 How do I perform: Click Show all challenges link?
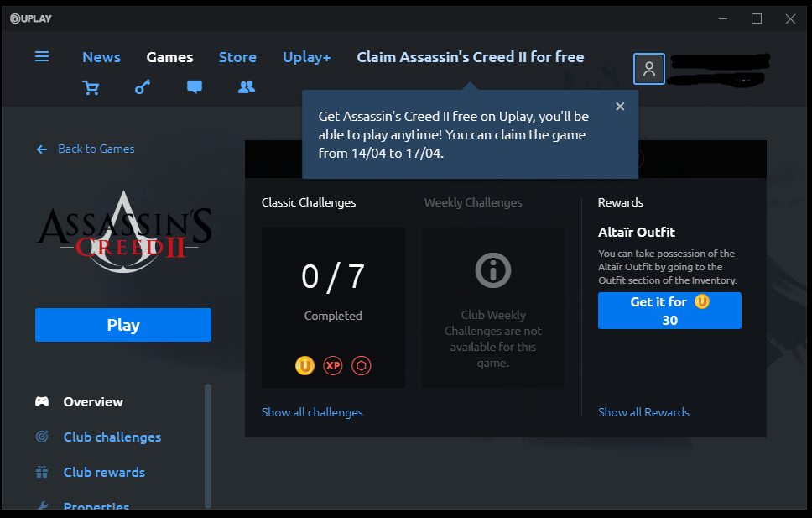coord(312,412)
